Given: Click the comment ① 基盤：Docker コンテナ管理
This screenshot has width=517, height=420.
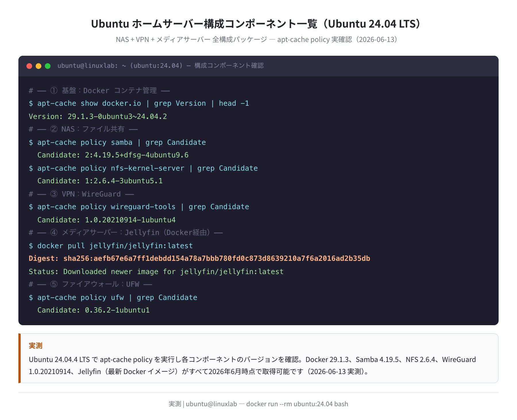Looking at the screenshot, I should click(x=99, y=90).
